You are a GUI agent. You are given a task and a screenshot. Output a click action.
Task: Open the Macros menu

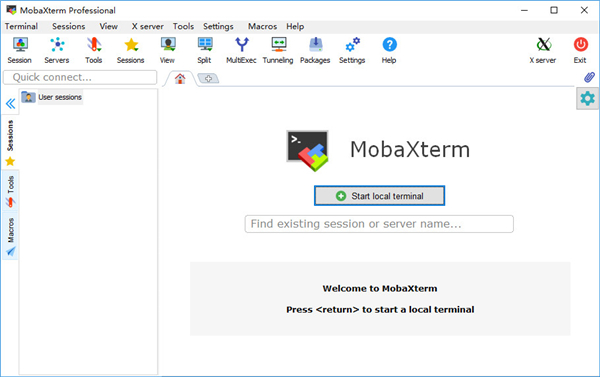tap(262, 26)
